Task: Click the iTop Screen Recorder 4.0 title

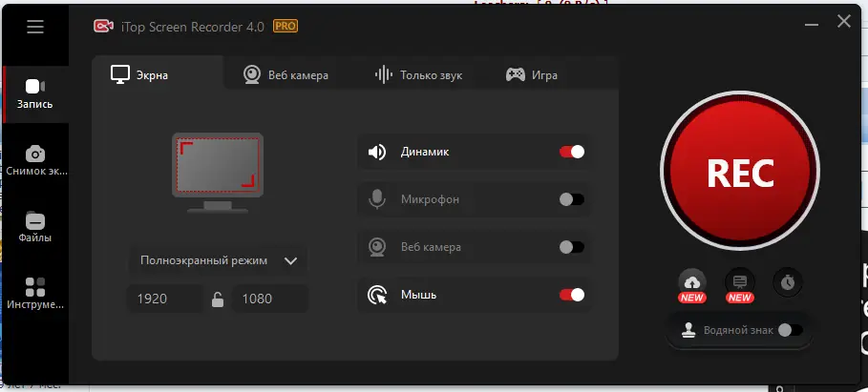Action: point(193,27)
